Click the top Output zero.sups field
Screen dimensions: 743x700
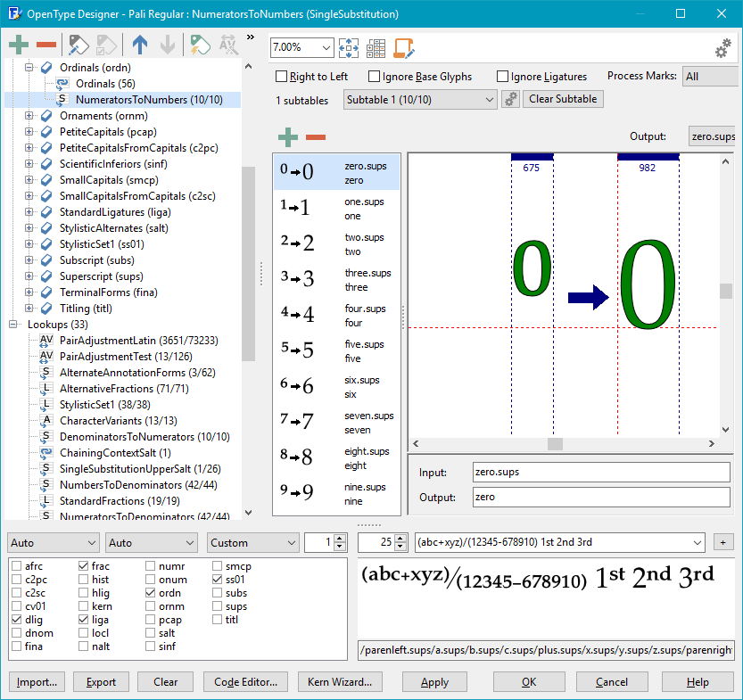pyautogui.click(x=713, y=136)
